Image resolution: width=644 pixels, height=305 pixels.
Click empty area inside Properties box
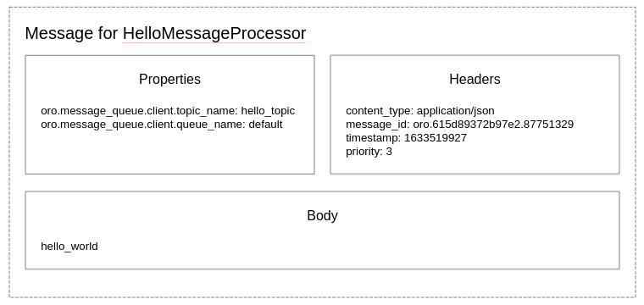[x=169, y=152]
